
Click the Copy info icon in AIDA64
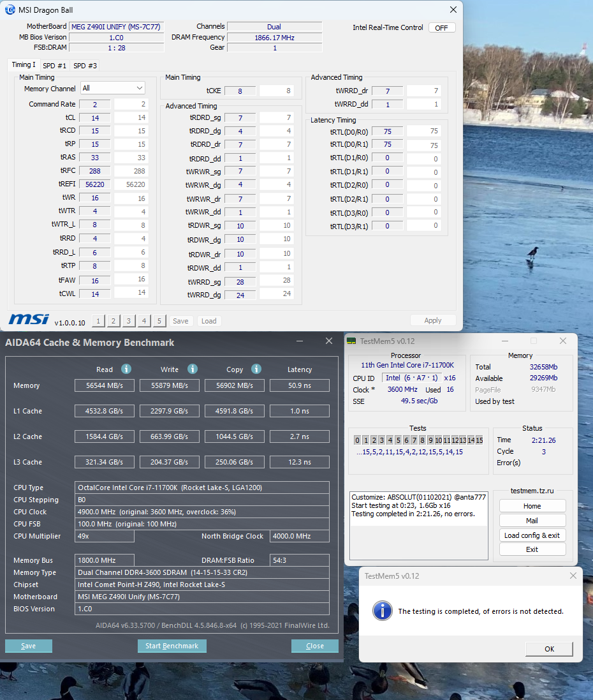256,369
